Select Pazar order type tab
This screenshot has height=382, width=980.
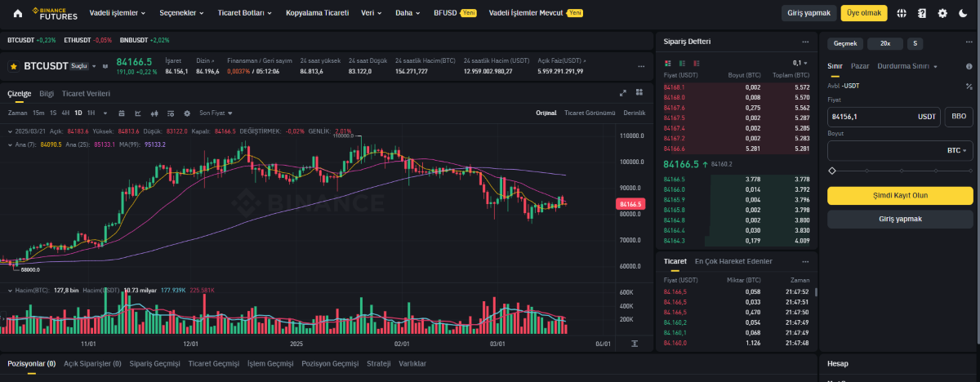(860, 66)
